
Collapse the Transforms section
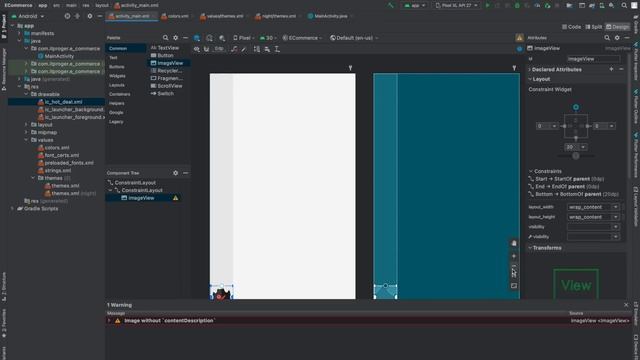(530, 248)
